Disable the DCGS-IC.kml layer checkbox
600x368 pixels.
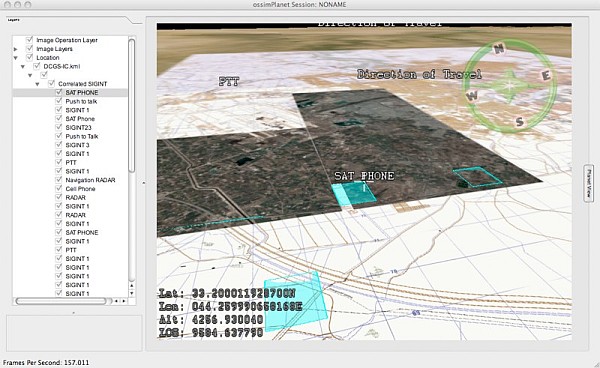[36, 66]
